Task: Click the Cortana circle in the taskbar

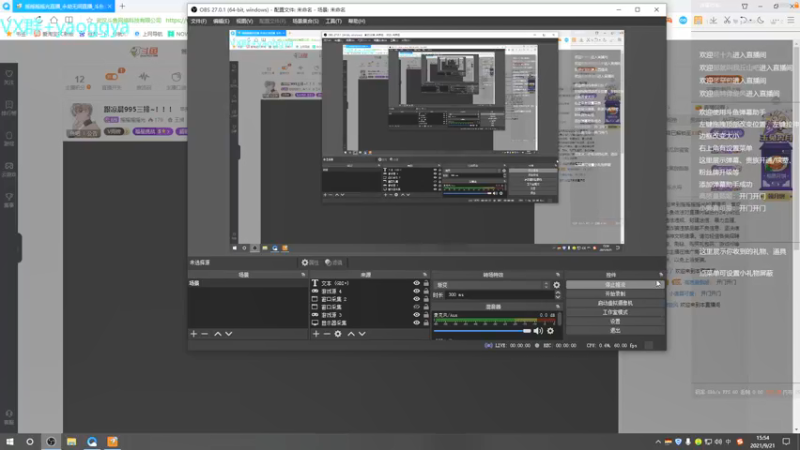Action: 30,442
